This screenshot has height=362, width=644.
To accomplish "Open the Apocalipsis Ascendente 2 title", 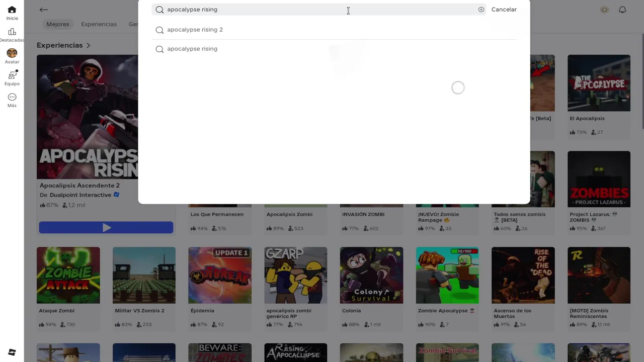I will tap(79, 186).
